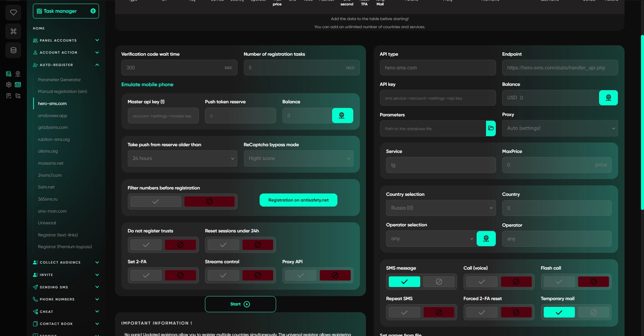Click the globe button next to the Master API balance

(342, 116)
